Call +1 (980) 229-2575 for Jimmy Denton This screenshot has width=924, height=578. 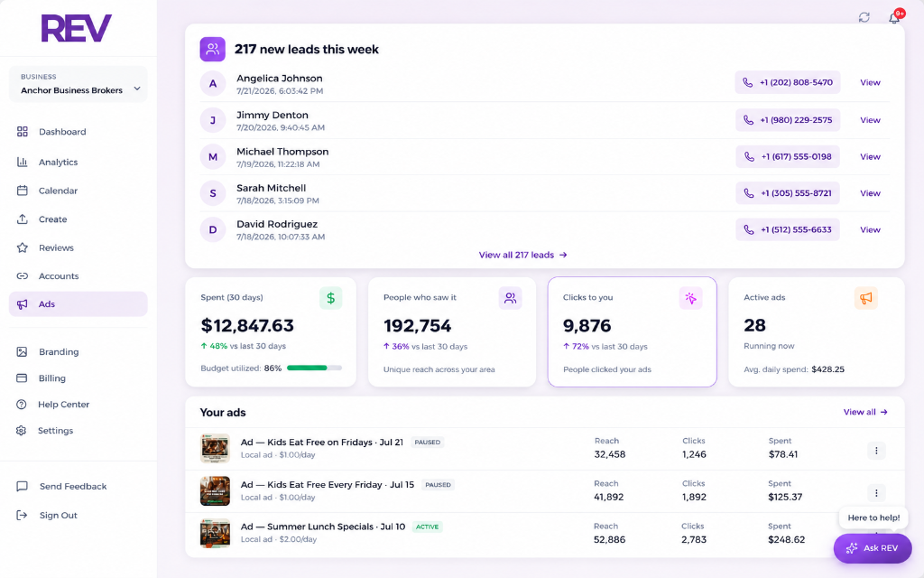(x=787, y=120)
